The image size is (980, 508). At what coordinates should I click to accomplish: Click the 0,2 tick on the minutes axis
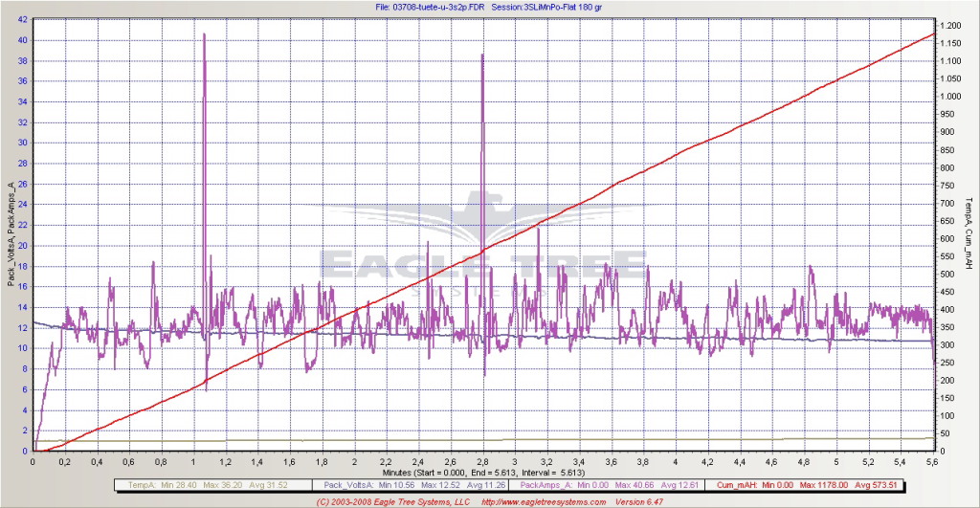[65, 462]
